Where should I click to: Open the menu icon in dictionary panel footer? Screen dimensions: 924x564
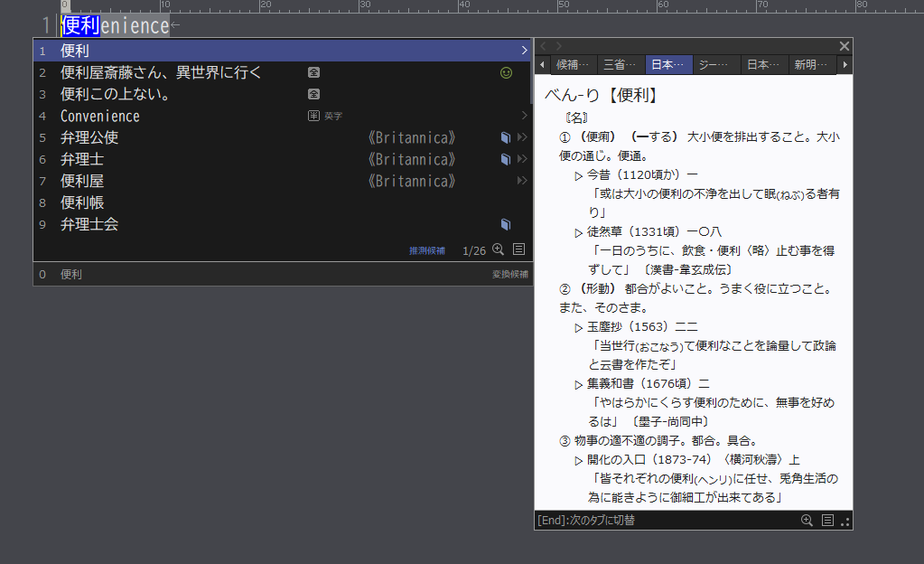(x=827, y=520)
